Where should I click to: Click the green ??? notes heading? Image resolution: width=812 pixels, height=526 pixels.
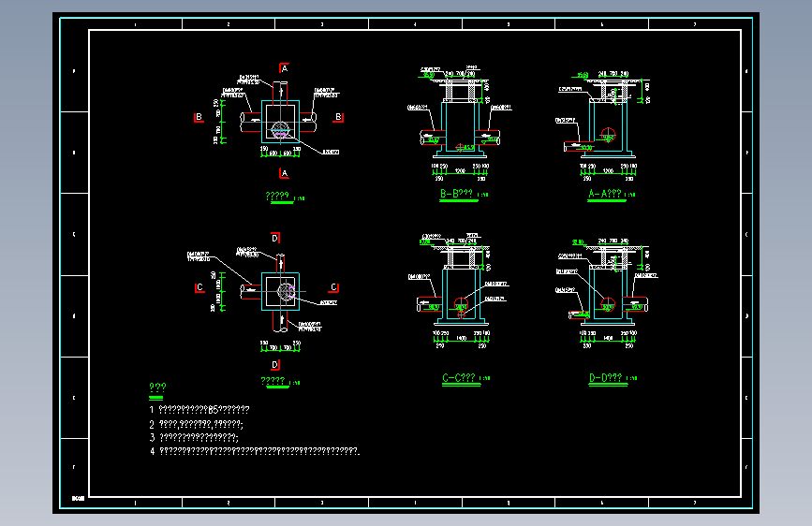click(157, 387)
